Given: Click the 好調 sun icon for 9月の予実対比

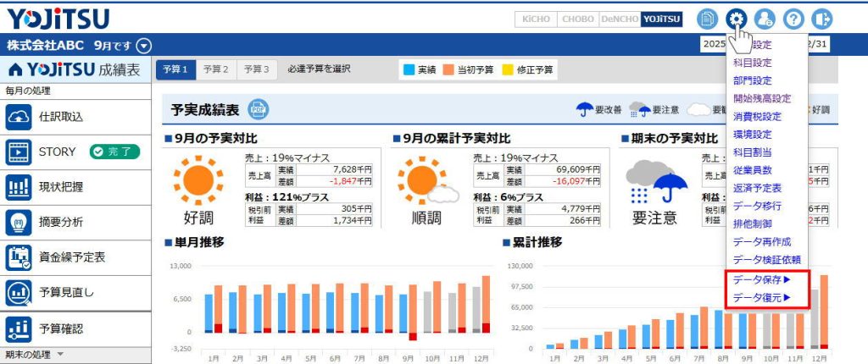Looking at the screenshot, I should (x=198, y=180).
